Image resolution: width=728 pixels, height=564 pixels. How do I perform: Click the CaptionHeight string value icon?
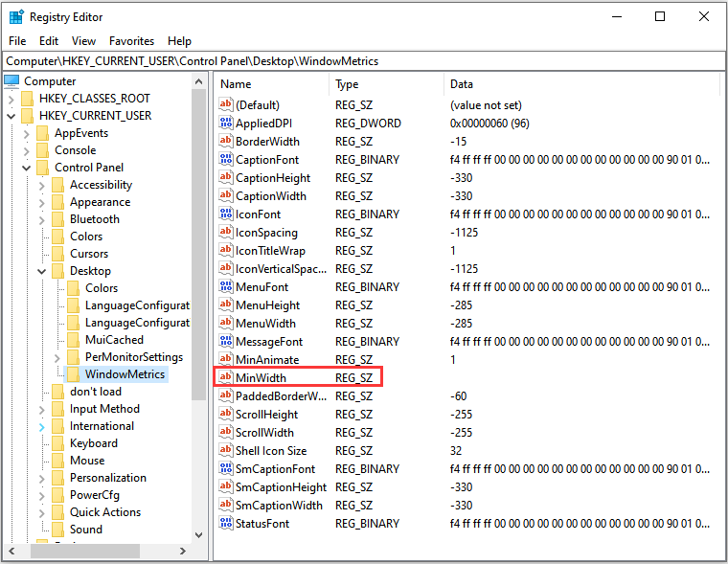coord(226,178)
